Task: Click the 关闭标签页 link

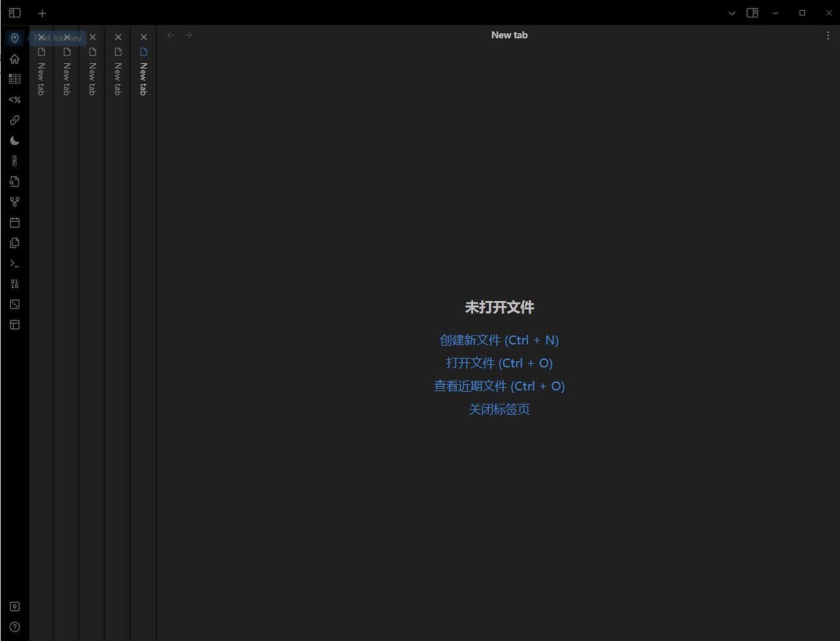Action: [x=499, y=409]
